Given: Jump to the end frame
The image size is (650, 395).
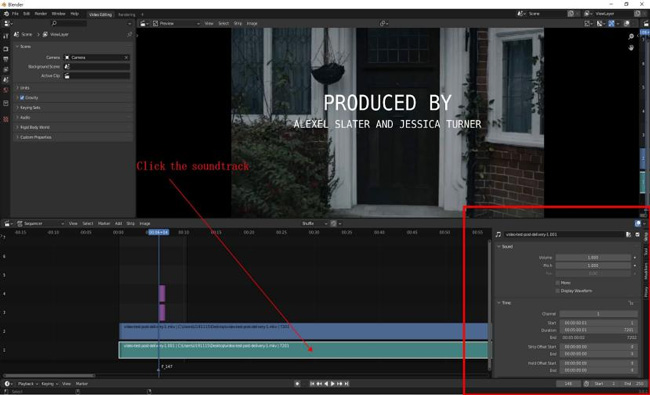Looking at the screenshot, I should (x=347, y=384).
